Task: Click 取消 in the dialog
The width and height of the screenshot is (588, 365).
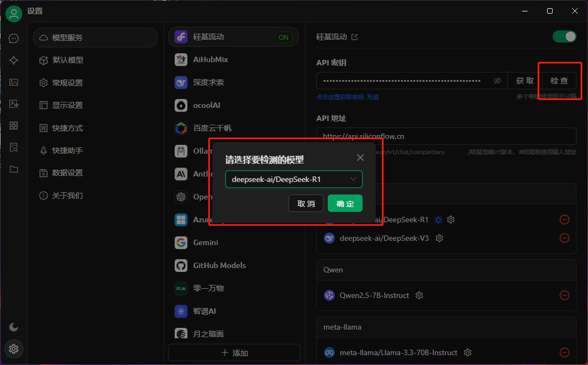Action: (x=306, y=203)
